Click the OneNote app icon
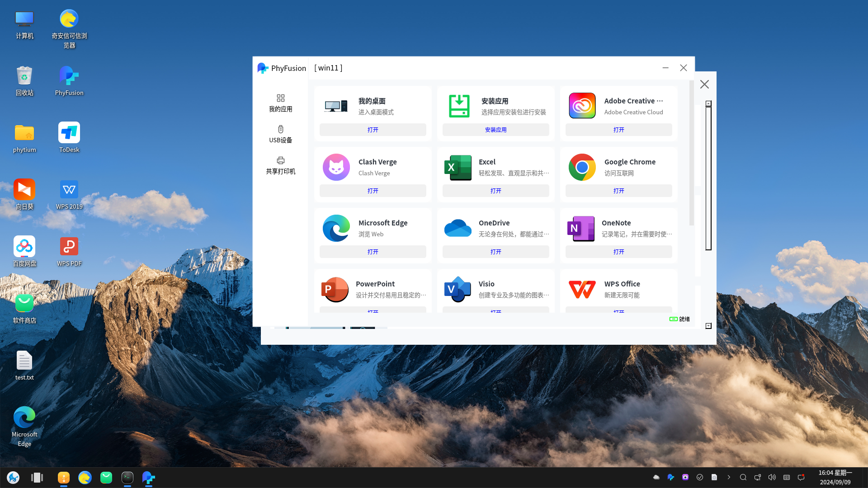 581,228
